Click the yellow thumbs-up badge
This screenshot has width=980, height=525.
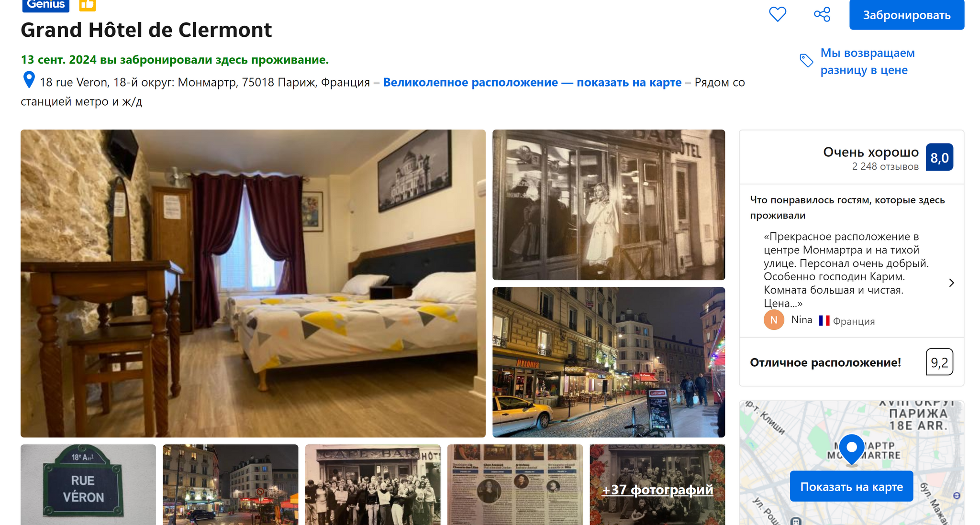tap(88, 5)
